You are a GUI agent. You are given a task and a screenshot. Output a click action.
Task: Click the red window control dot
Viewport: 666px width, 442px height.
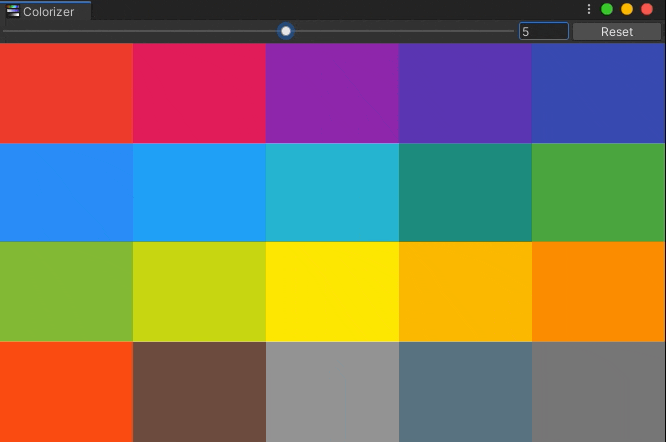pos(647,9)
